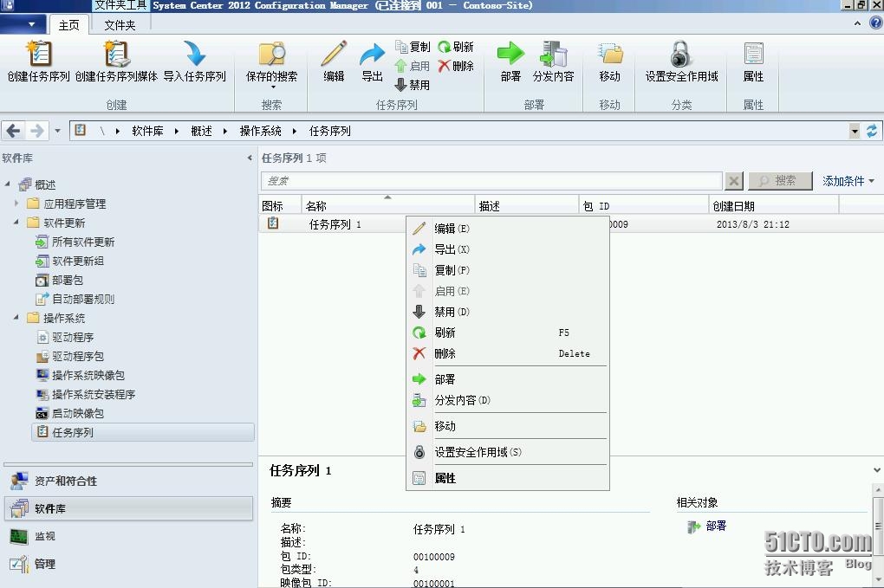The width and height of the screenshot is (884, 588).
Task: Clear search with the X button
Action: [733, 181]
